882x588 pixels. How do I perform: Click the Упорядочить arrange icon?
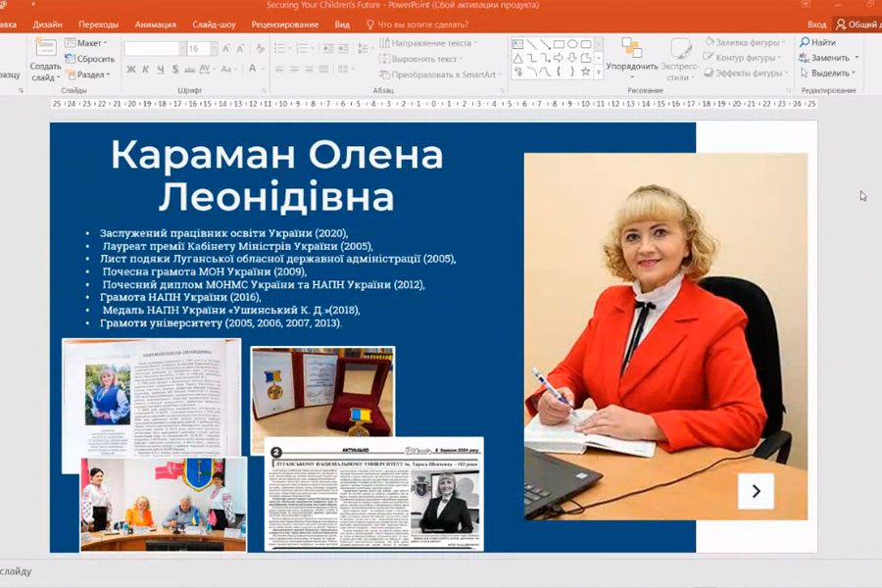click(631, 48)
